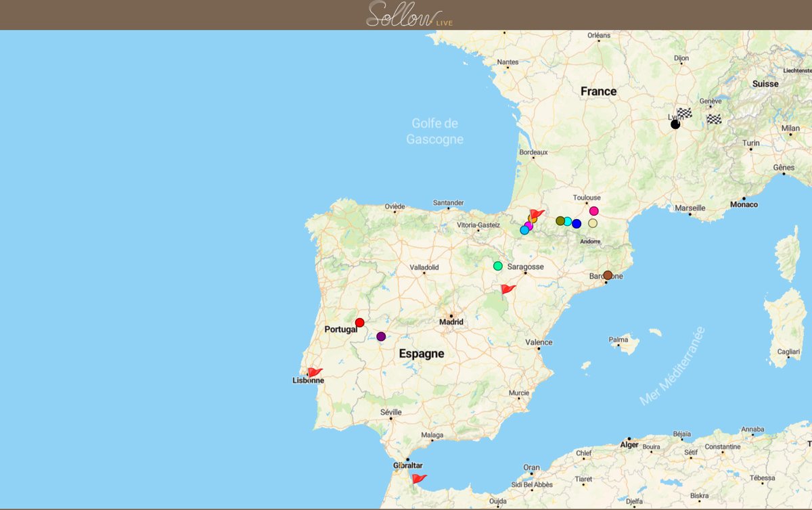
Task: Click the checkered finish flag near Genève
Action: click(x=714, y=120)
